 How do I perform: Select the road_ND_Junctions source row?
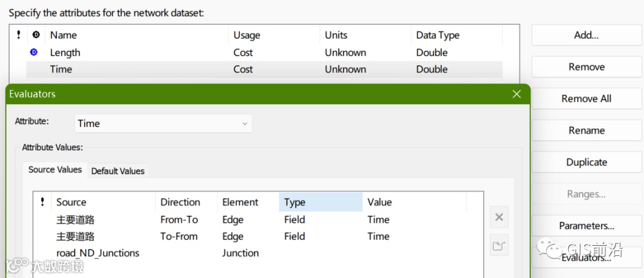(98, 253)
